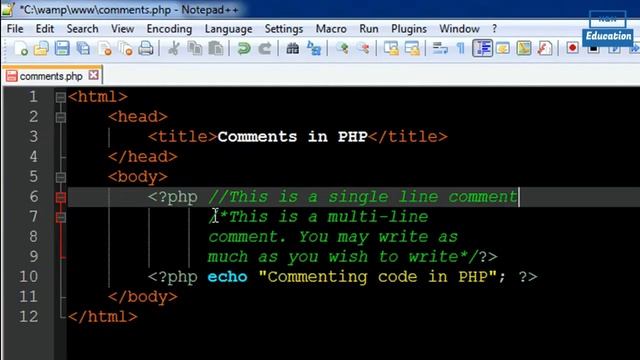Open Find dialog via binoculars icon
Image resolution: width=640 pixels, height=360 pixels.
[x=292, y=49]
